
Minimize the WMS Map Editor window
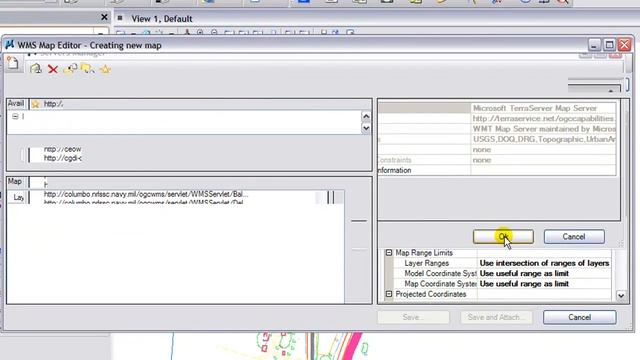point(594,44)
